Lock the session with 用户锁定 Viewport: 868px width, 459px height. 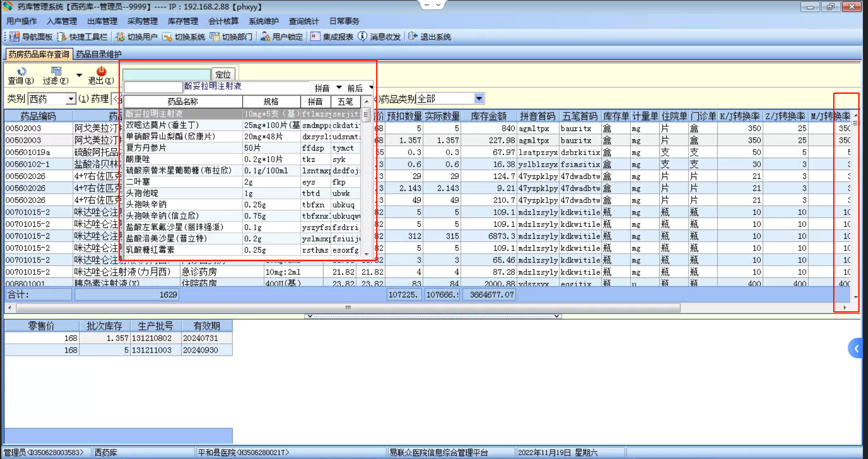click(282, 37)
